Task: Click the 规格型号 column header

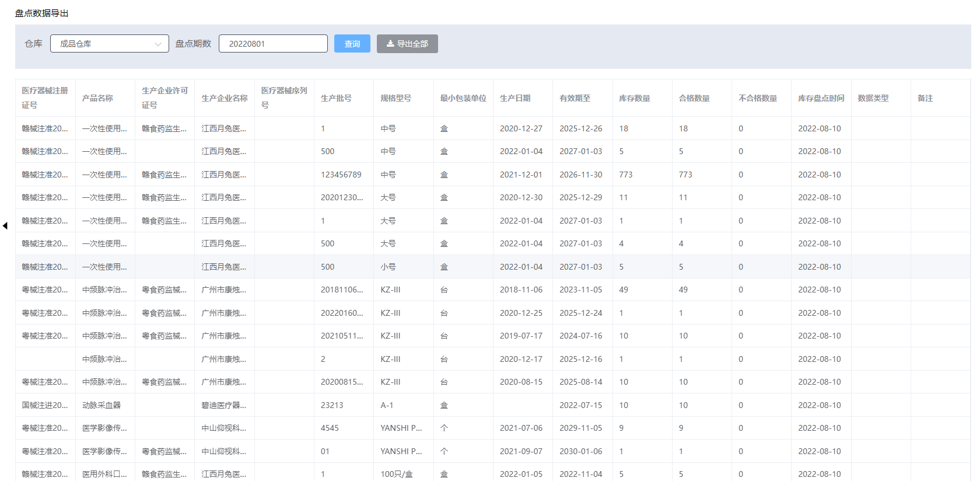Action: click(x=395, y=98)
